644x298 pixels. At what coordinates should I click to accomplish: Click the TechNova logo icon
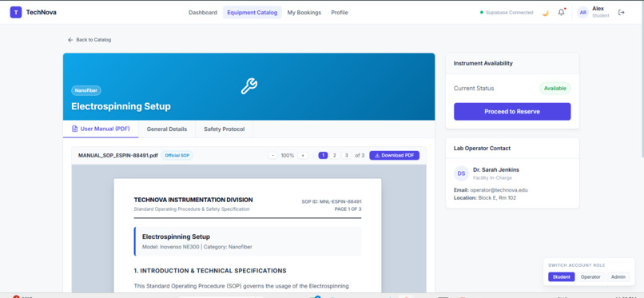[16, 13]
